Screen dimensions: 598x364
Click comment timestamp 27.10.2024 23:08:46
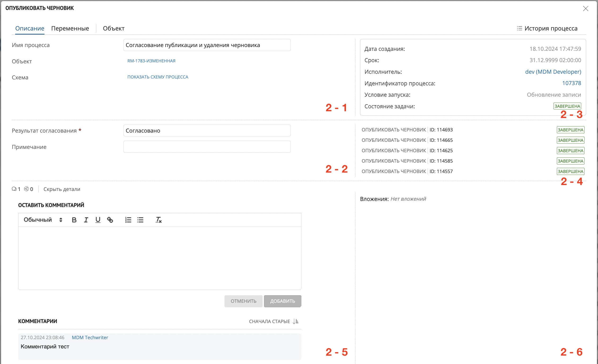[43, 337]
